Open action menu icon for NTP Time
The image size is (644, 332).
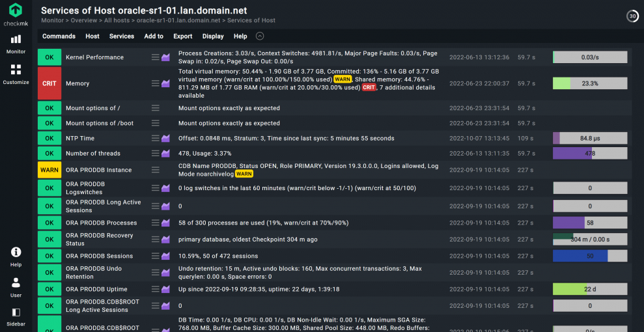tap(156, 138)
